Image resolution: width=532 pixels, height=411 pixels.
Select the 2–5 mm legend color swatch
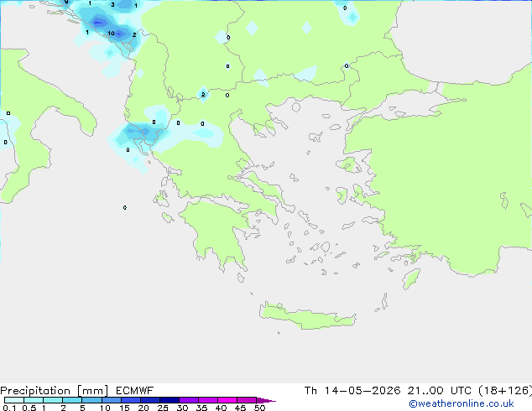point(72,400)
